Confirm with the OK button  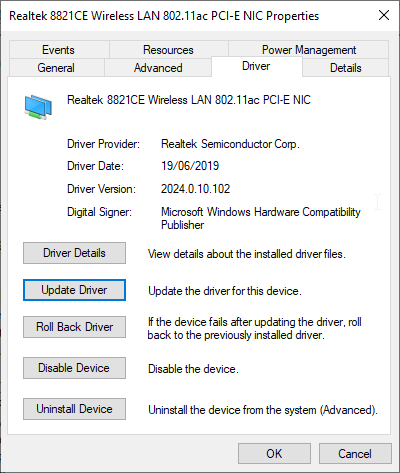click(274, 453)
